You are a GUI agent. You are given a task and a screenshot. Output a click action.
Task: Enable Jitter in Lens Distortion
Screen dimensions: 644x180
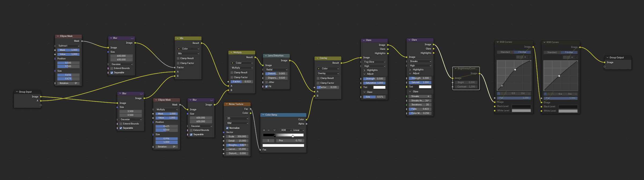(266, 82)
